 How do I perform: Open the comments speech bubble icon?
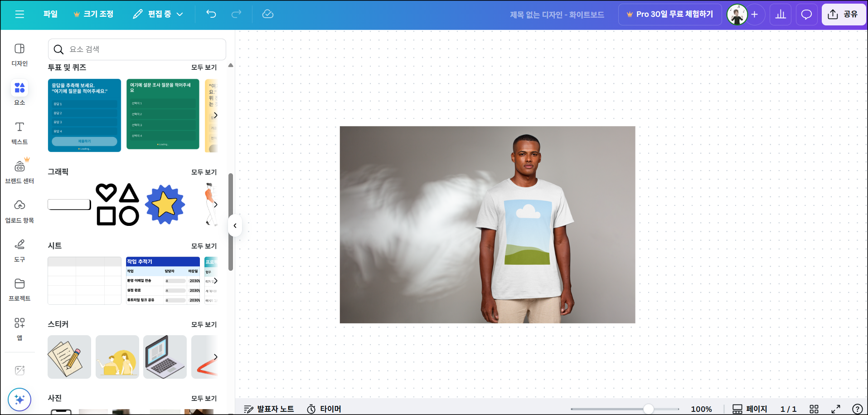pyautogui.click(x=806, y=15)
